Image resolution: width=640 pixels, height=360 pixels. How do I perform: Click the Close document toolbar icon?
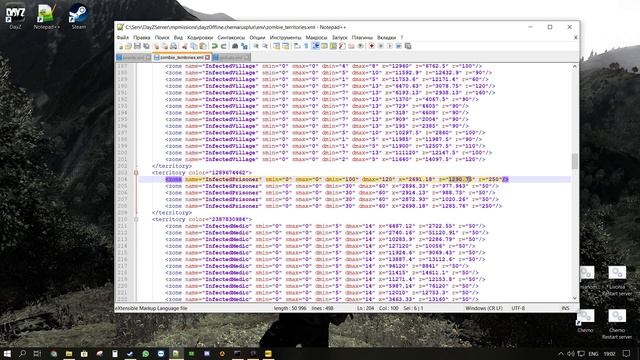156,46
